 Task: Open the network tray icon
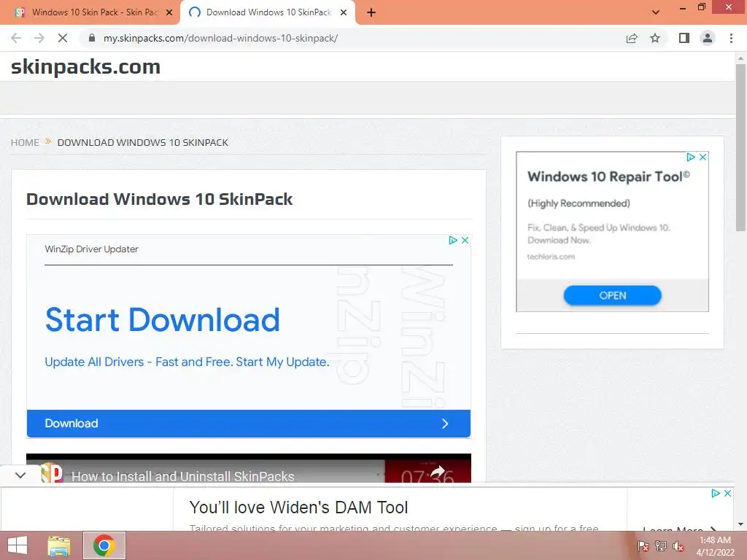[661, 546]
